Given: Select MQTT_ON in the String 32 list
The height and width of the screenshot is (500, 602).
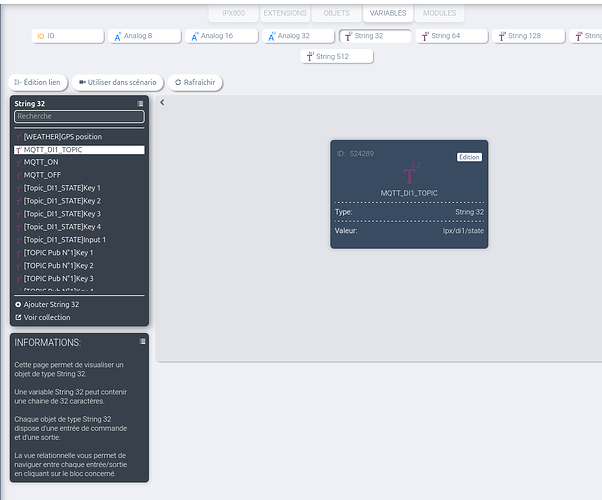Looking at the screenshot, I should (x=41, y=162).
